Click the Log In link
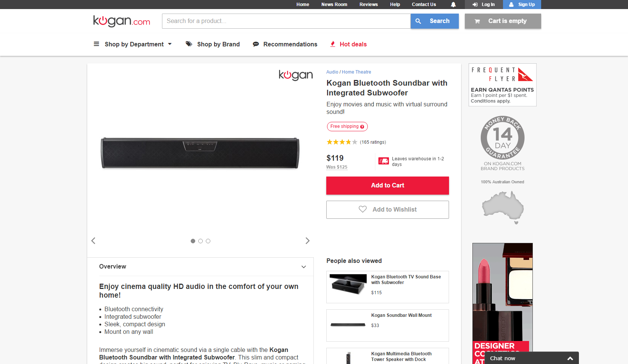 (x=484, y=5)
